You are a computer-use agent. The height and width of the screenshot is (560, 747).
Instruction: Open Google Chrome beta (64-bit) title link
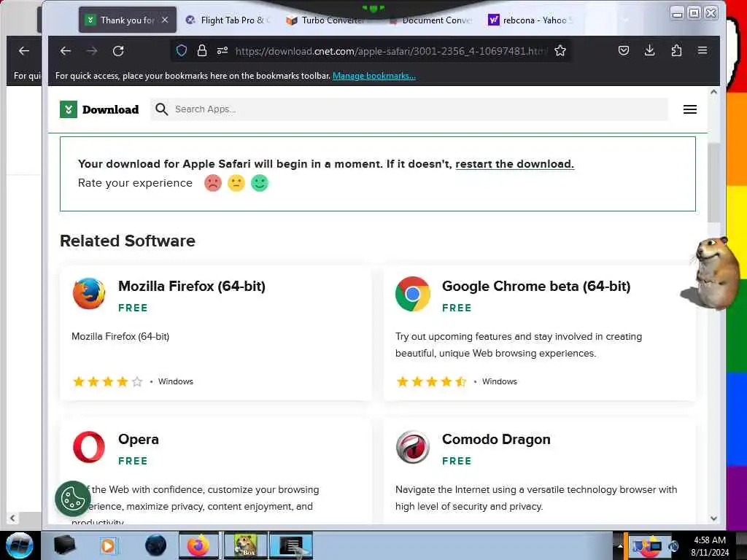point(536,286)
